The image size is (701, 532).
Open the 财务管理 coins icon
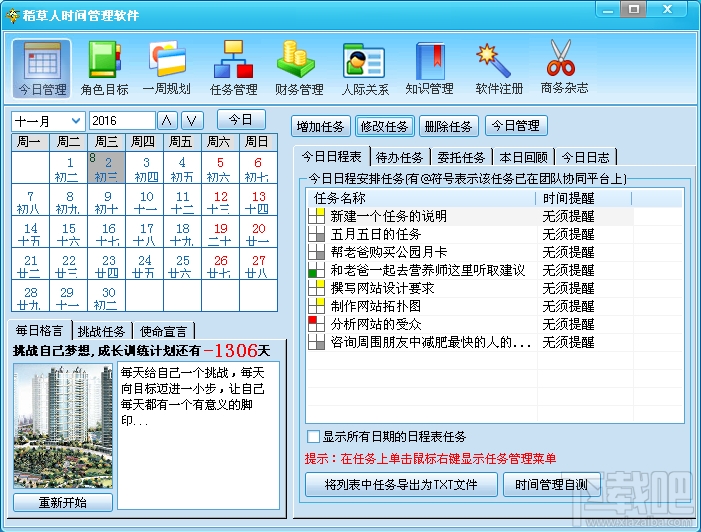(x=299, y=68)
